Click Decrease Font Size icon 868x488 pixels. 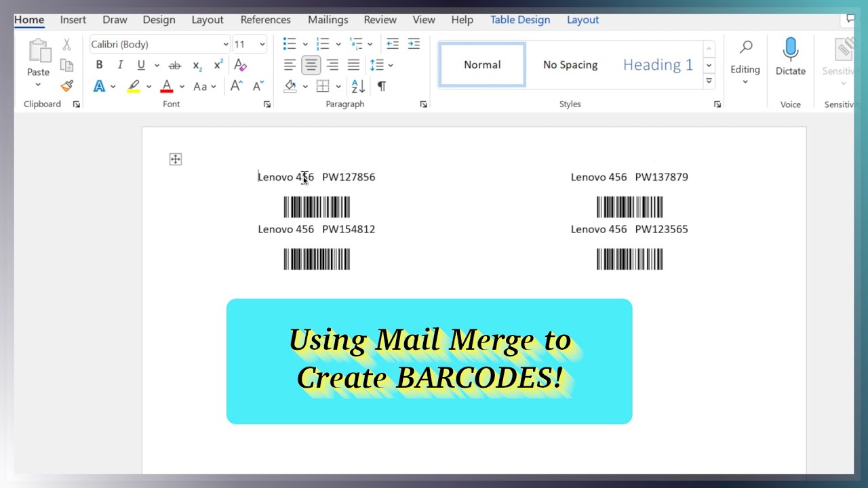(x=258, y=86)
